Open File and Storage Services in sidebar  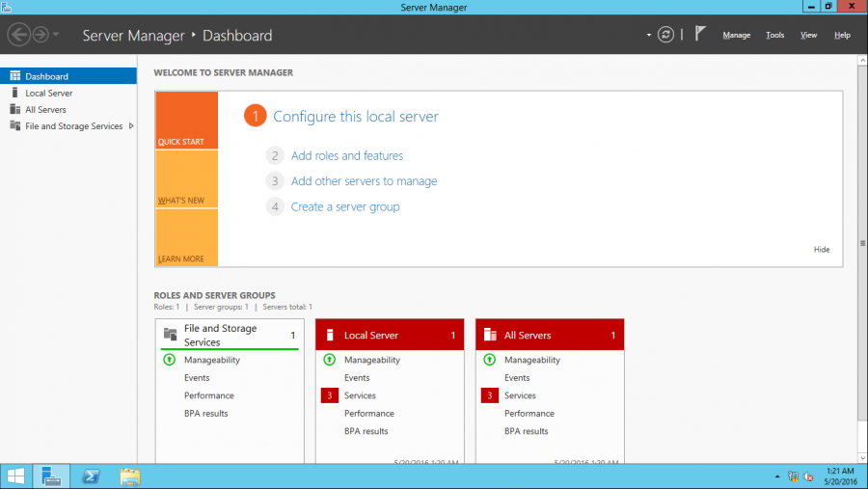[68, 126]
